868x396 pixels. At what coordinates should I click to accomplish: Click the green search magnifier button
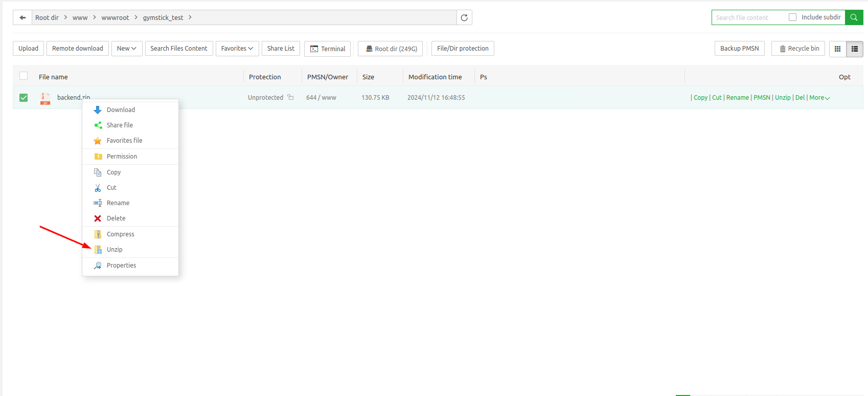pyautogui.click(x=854, y=17)
